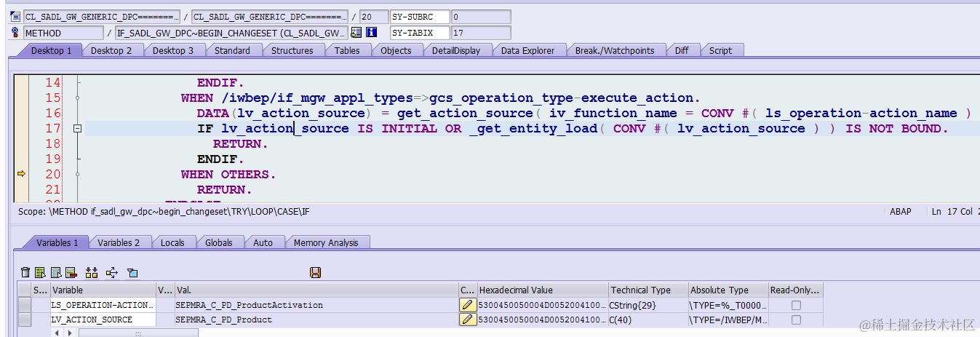Open the Data Explorer tab
980x337 pixels.
528,50
